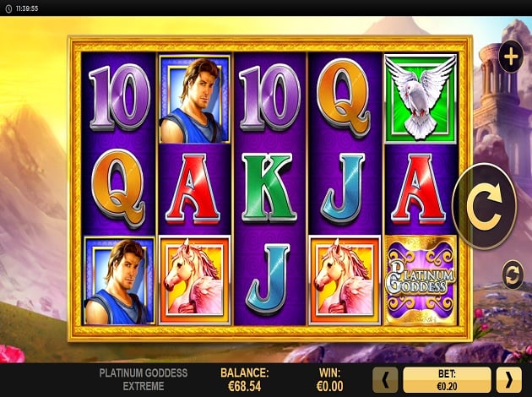Click the red A on the fifth reel

point(418,188)
